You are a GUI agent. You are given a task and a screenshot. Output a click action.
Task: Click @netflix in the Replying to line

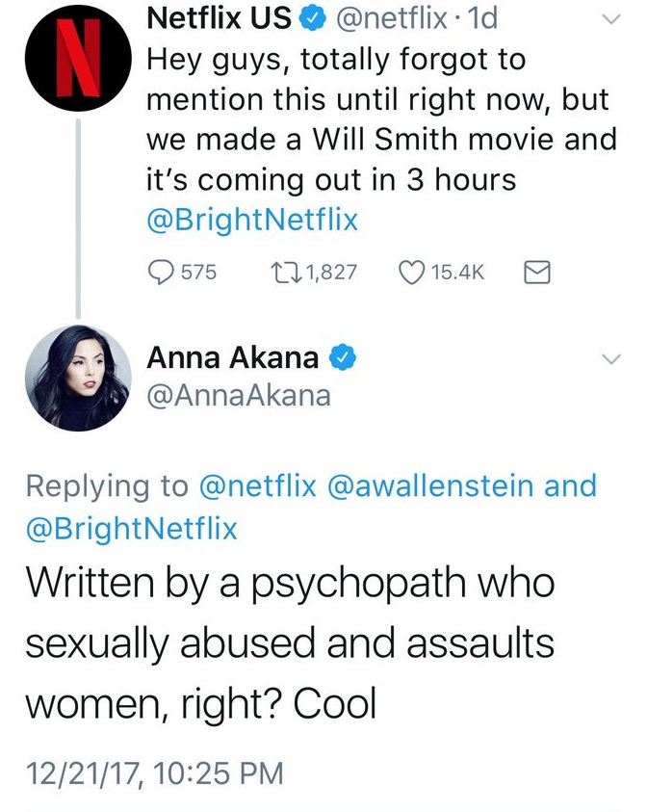(x=256, y=486)
